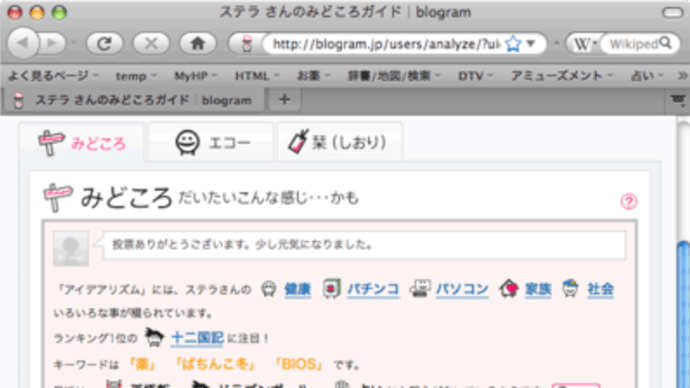Click the computer icon beside パソコン

click(x=420, y=289)
